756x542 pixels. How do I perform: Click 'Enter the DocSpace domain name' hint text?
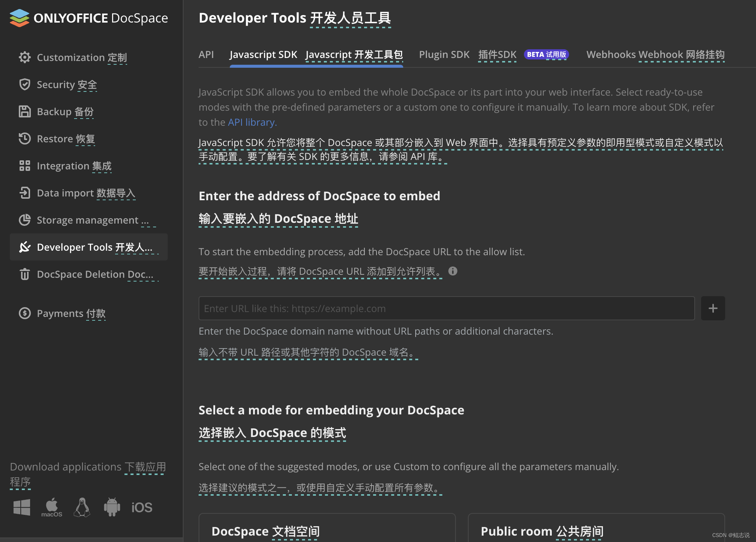click(376, 331)
